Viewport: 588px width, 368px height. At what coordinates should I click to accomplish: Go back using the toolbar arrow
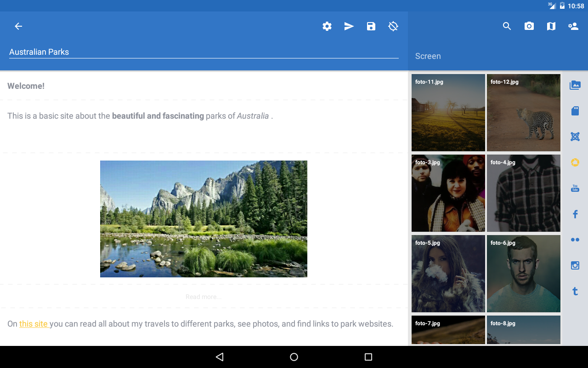18,26
